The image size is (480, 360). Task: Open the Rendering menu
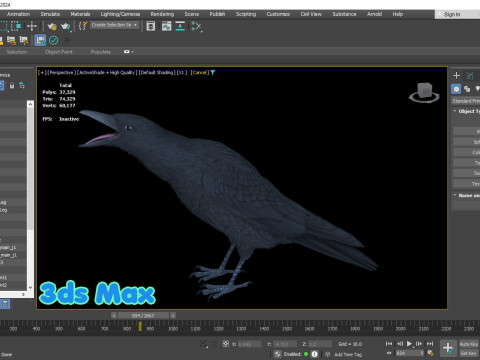[162, 14]
